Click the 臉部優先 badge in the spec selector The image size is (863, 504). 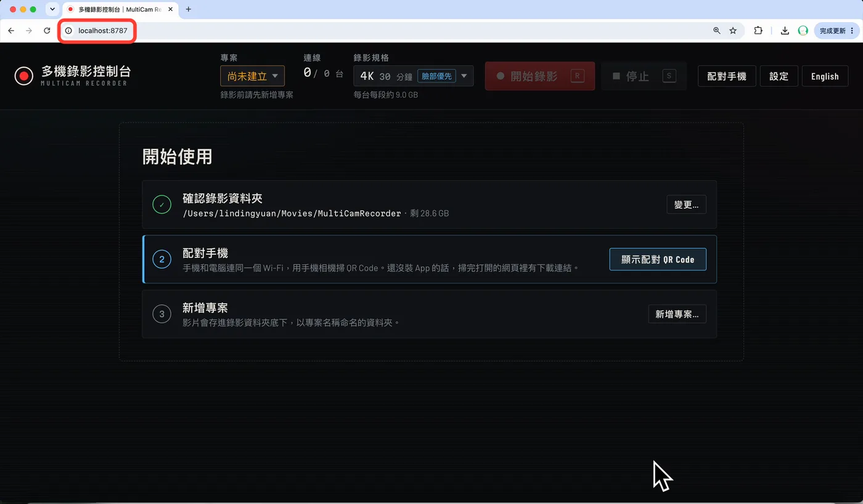(x=436, y=76)
